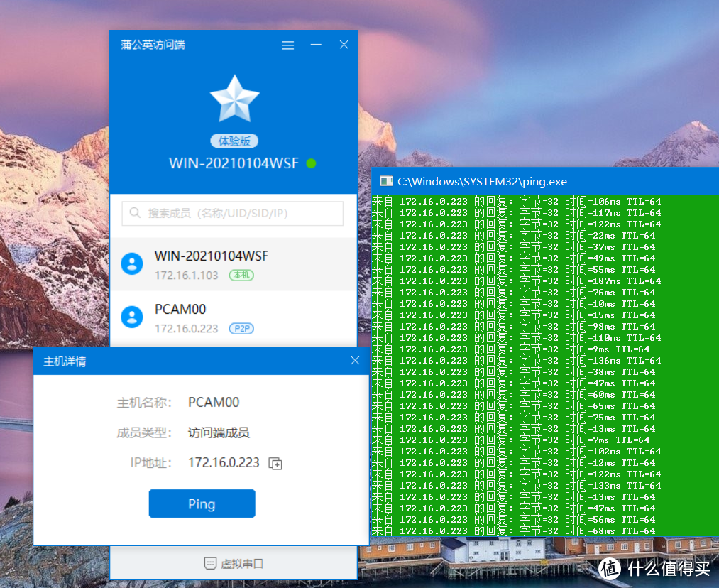The image size is (719, 588).
Task: Click the search magnifier icon
Action: tap(135, 213)
